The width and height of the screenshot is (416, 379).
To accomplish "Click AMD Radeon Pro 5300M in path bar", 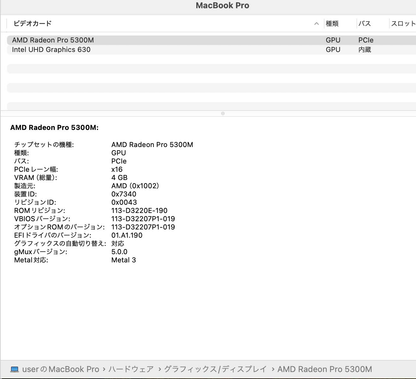I will (x=325, y=369).
